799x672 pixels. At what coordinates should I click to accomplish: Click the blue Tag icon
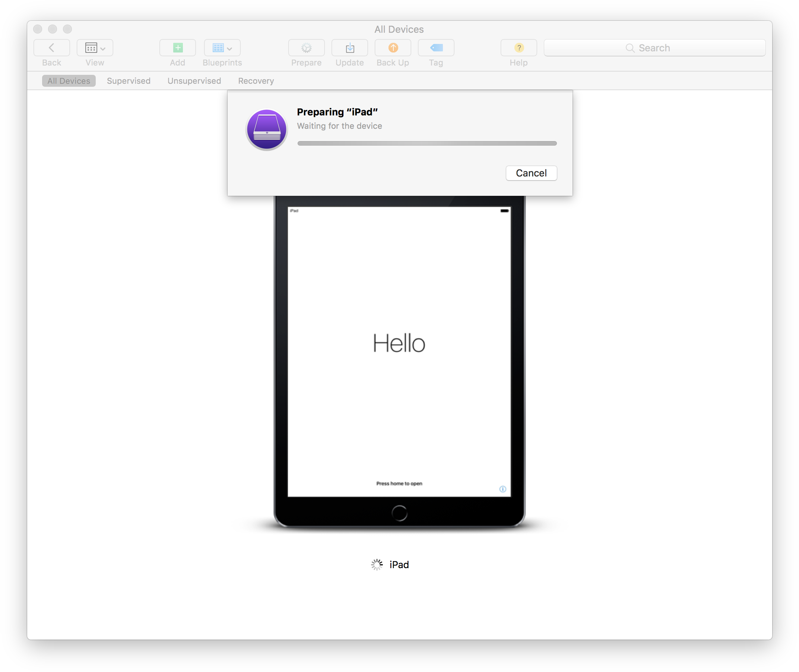tap(436, 48)
